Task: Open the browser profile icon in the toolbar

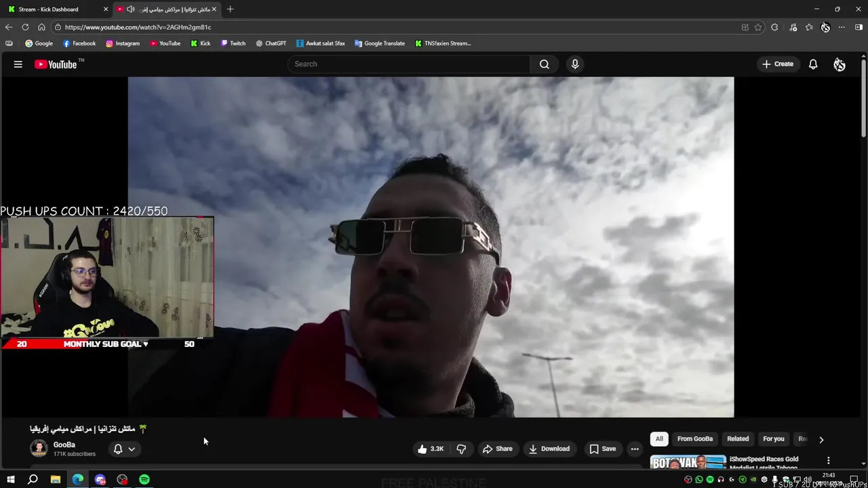Action: coord(825,27)
